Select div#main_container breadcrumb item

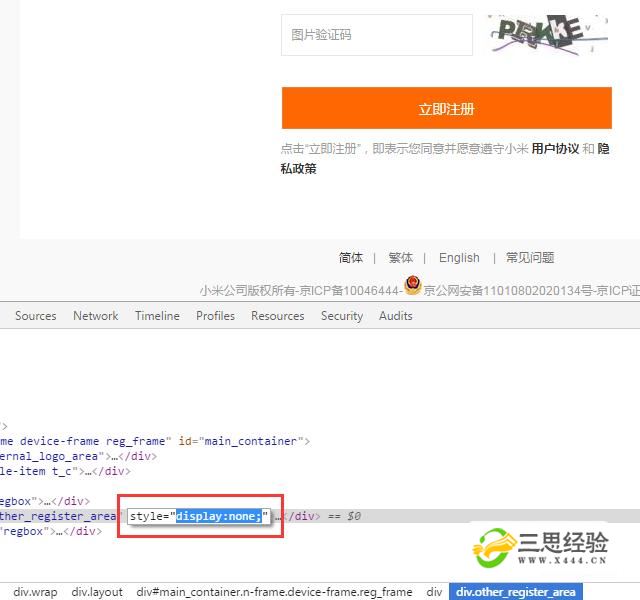(x=274, y=592)
